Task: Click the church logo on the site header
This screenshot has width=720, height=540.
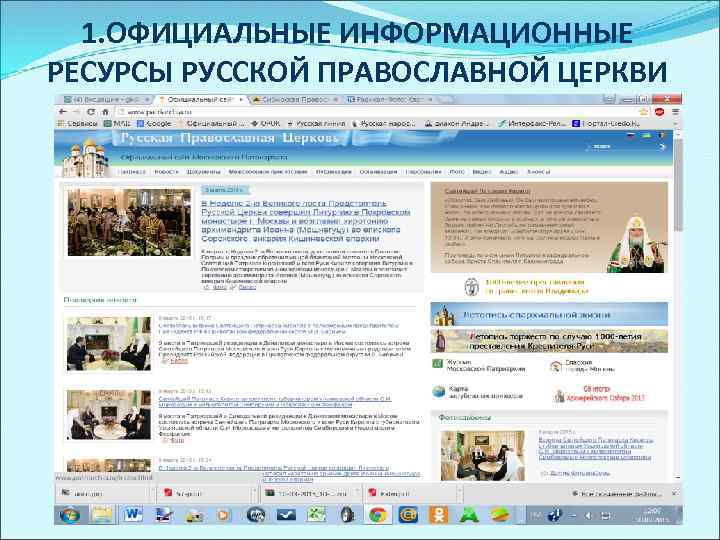Action: click(84, 158)
